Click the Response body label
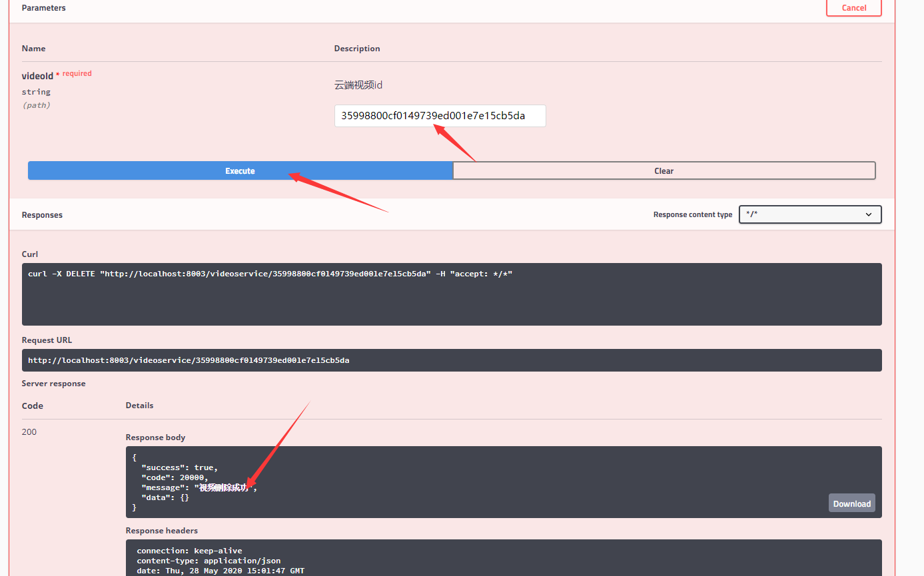 (x=155, y=437)
